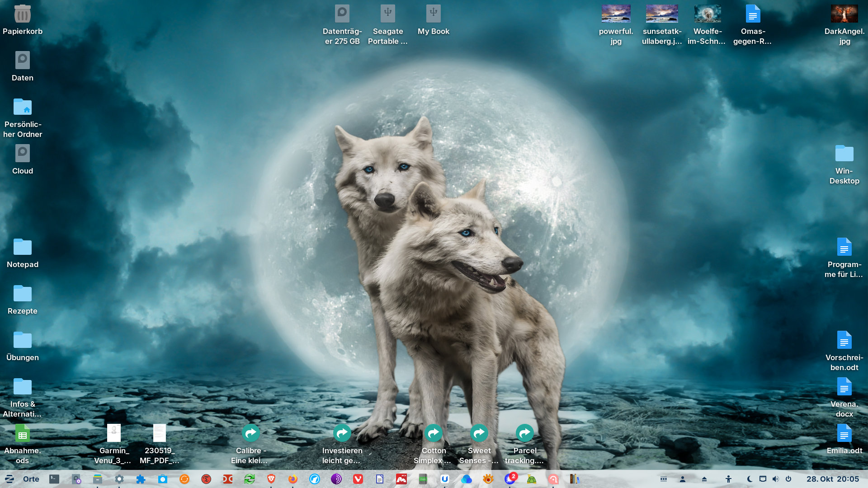
Task: Open removable drives eject menu in the tray
Action: 704,479
